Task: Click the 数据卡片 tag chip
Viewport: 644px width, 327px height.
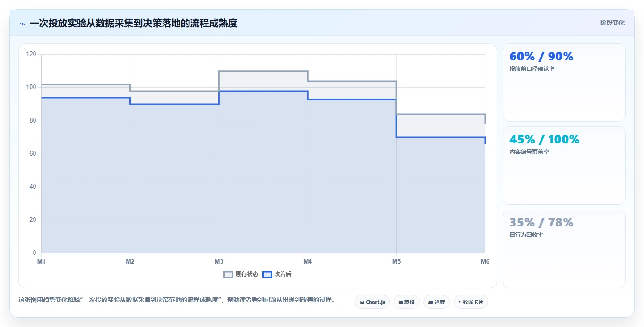Action: pos(471,302)
